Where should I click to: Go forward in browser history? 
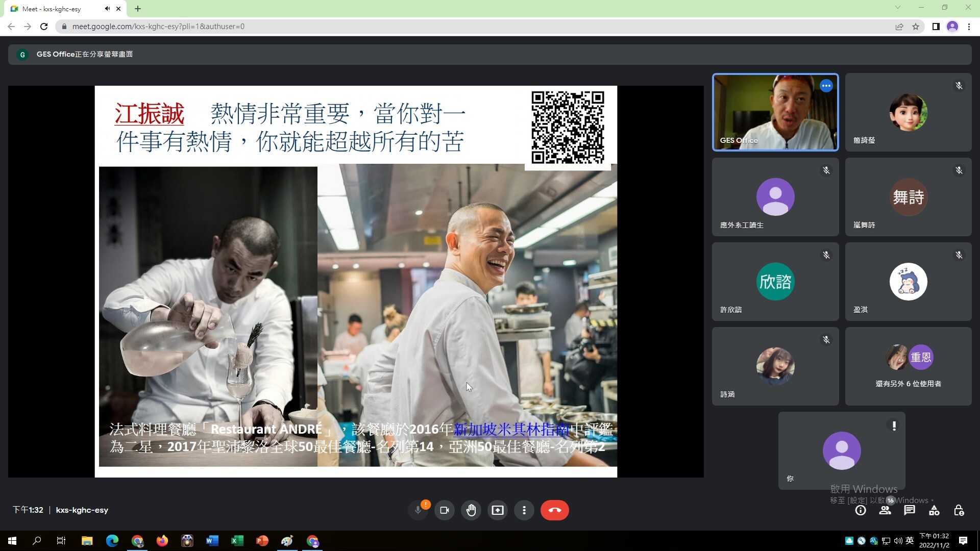[x=28, y=27]
